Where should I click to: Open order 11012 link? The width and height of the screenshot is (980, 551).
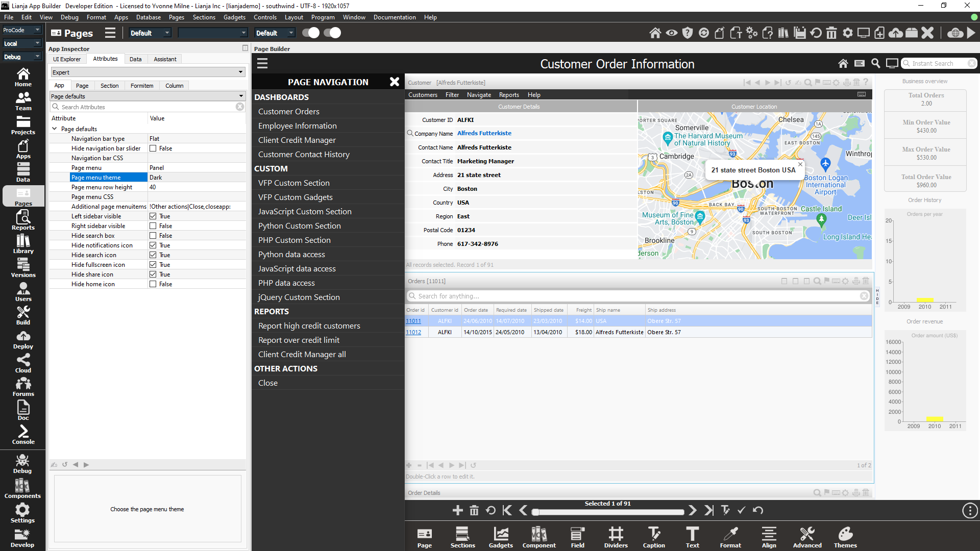(x=413, y=332)
